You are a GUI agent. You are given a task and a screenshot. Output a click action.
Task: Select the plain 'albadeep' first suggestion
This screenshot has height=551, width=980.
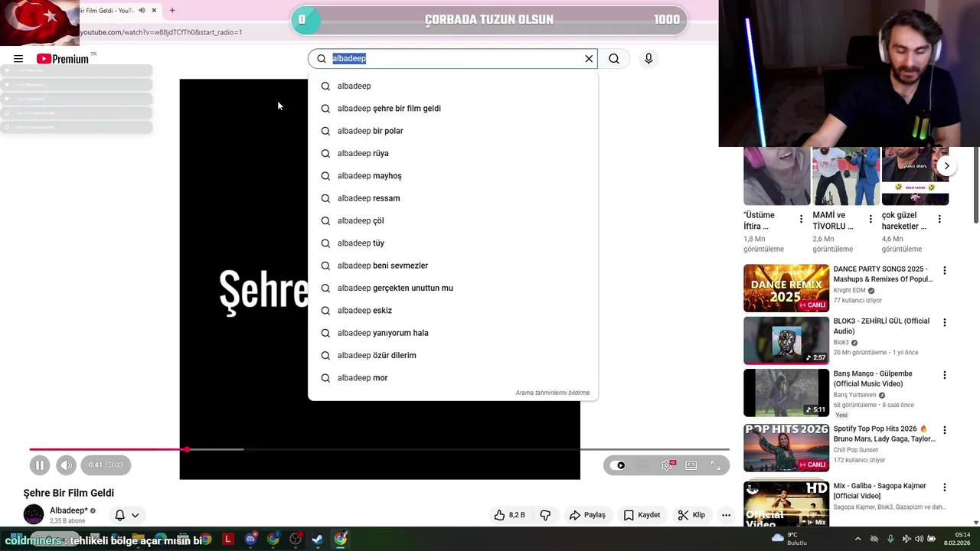(x=452, y=86)
